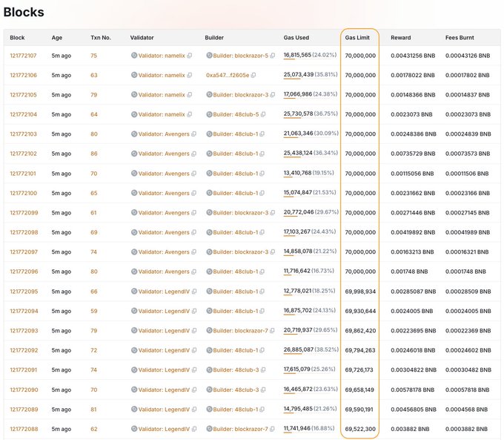The image size is (504, 440).
Task: Copy builder address in block 121772088 row
Action: [272, 429]
